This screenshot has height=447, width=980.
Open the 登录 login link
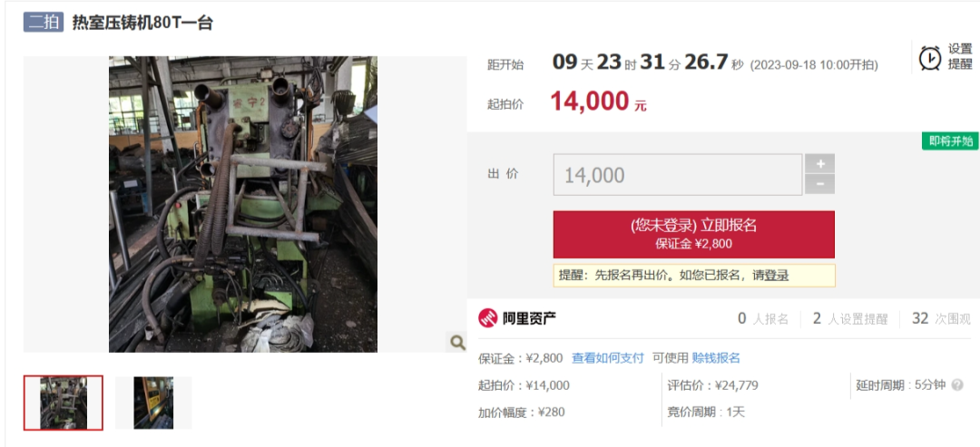coord(777,276)
